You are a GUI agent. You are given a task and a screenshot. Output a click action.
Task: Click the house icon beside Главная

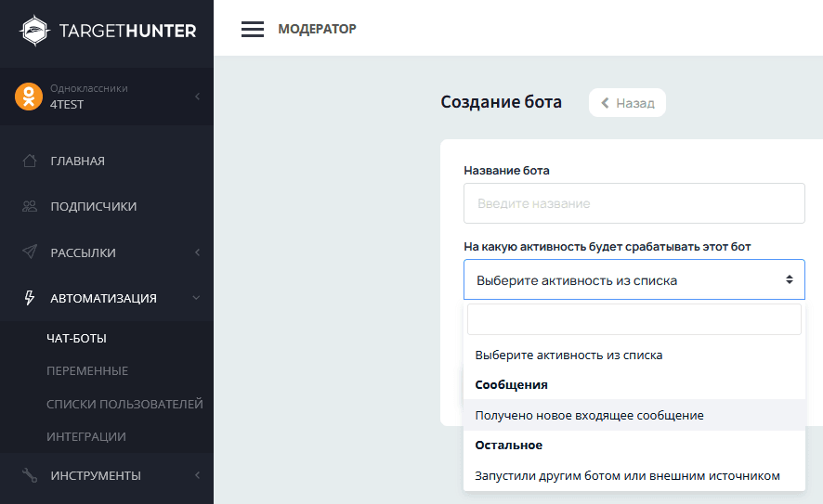coord(30,161)
